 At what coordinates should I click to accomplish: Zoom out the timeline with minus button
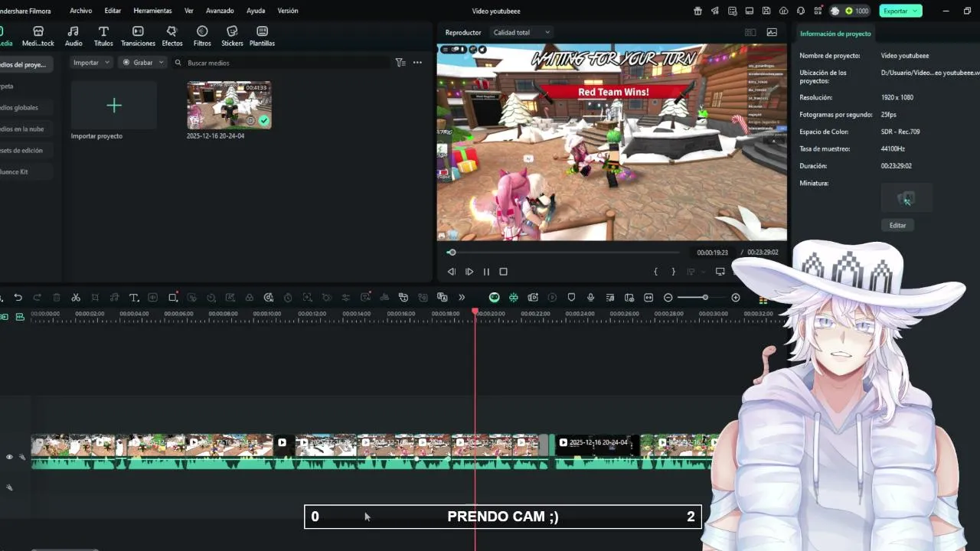coord(668,298)
